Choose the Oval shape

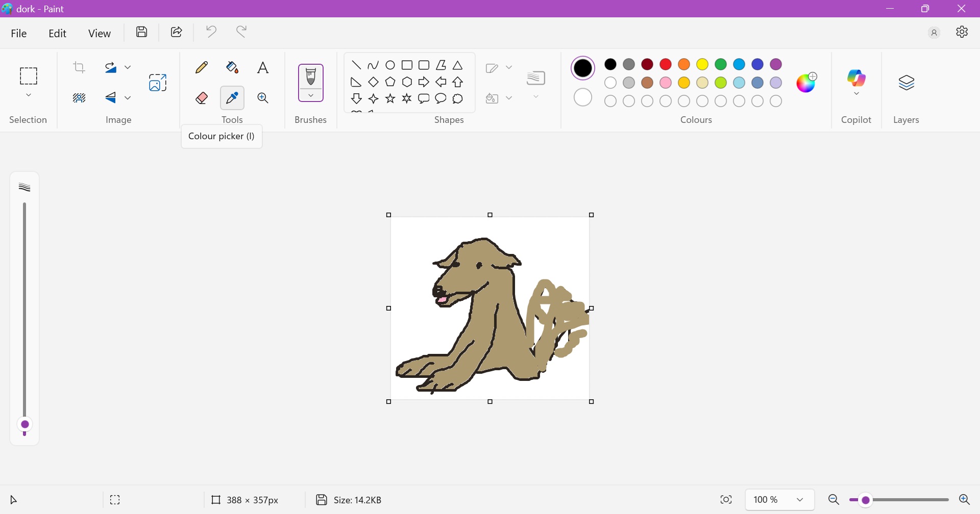391,65
